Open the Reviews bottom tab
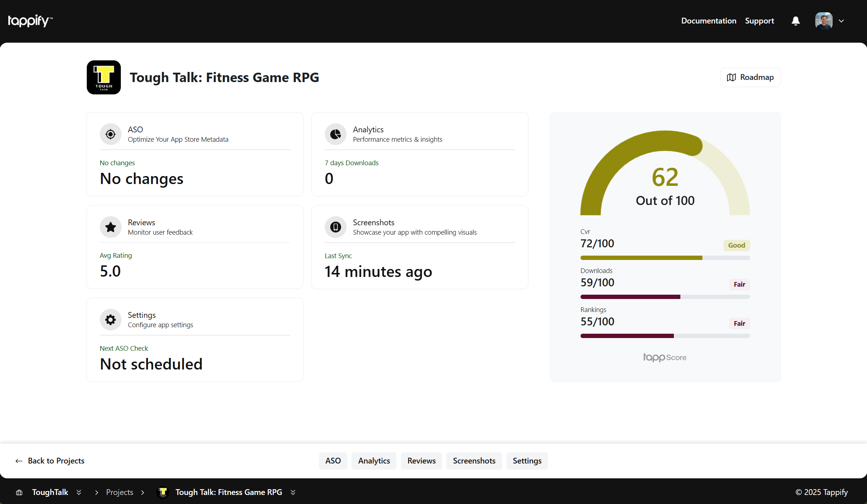The image size is (867, 504). [x=421, y=461]
